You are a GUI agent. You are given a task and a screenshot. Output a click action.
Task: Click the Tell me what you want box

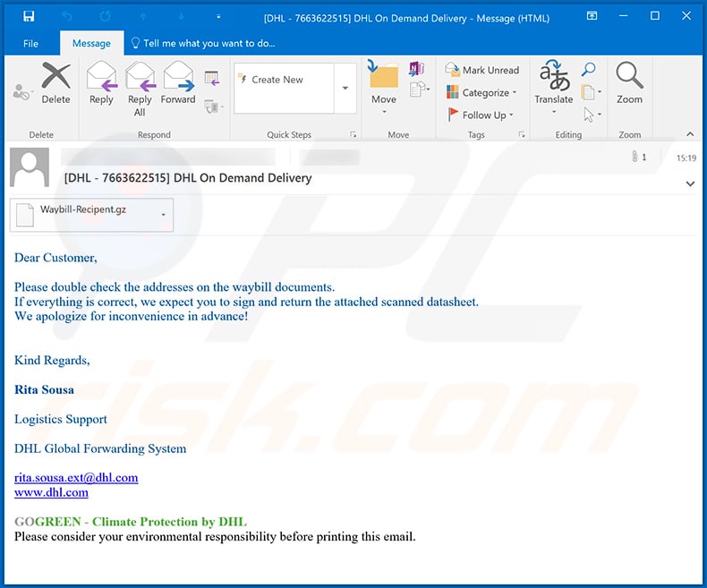pyautogui.click(x=203, y=43)
